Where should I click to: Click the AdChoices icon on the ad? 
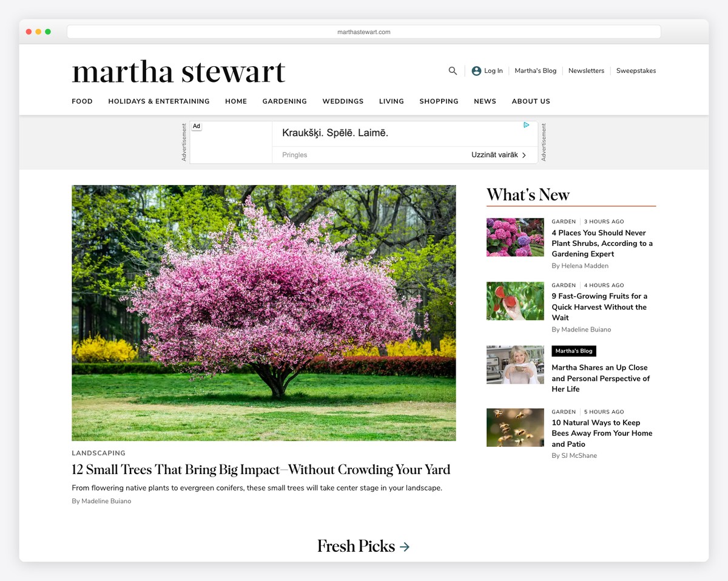click(525, 124)
